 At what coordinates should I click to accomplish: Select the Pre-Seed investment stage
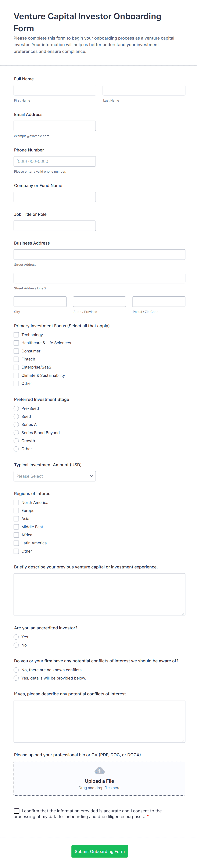coord(16,408)
